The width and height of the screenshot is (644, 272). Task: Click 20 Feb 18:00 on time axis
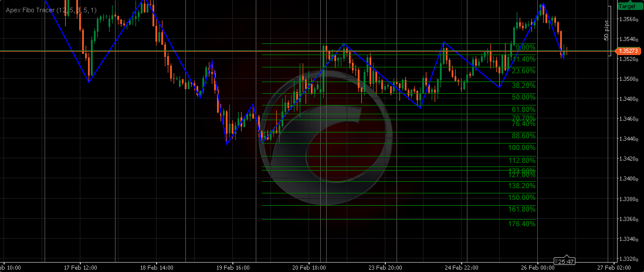click(x=309, y=267)
